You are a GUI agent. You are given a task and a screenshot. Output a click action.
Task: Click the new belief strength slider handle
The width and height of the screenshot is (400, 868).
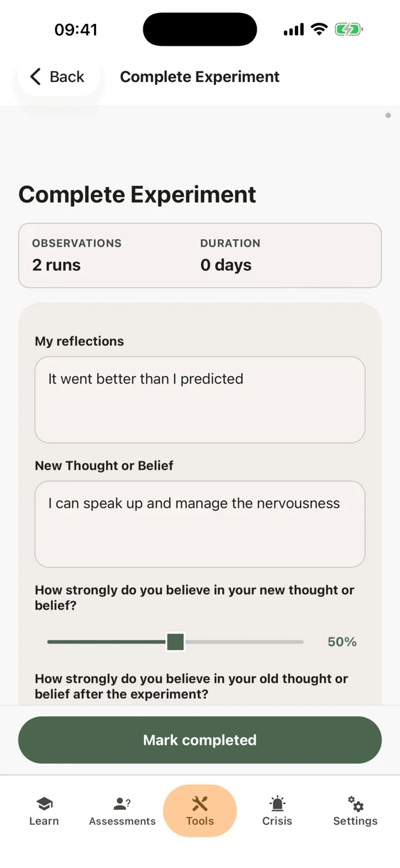176,642
